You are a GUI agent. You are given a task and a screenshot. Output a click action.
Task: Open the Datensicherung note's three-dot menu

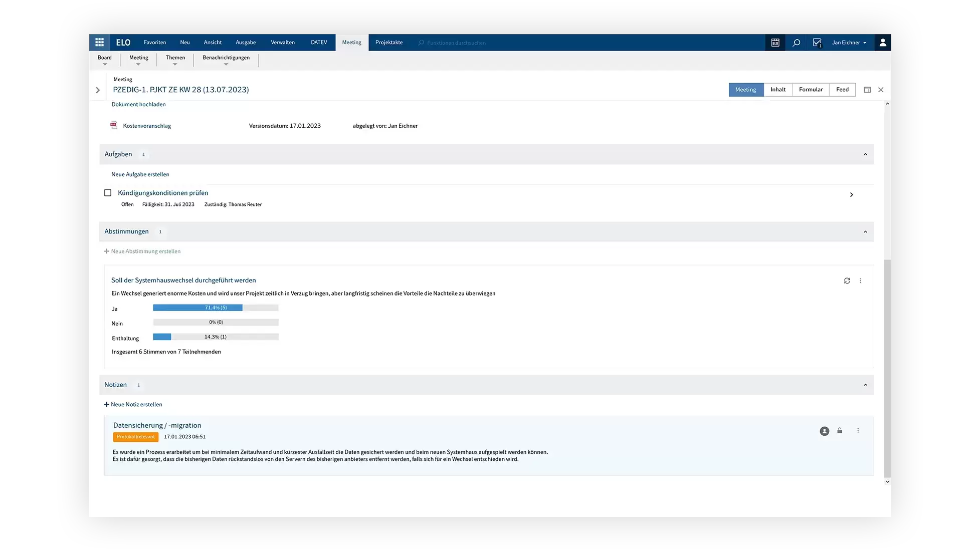click(858, 431)
